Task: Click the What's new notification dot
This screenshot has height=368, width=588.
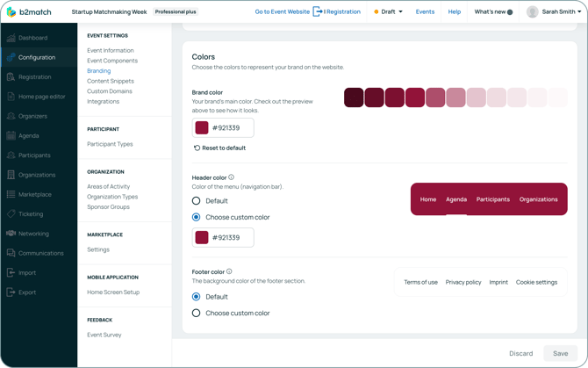Action: [x=510, y=12]
